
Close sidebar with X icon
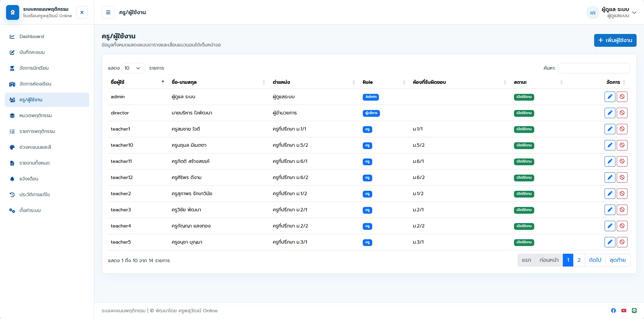(x=82, y=12)
